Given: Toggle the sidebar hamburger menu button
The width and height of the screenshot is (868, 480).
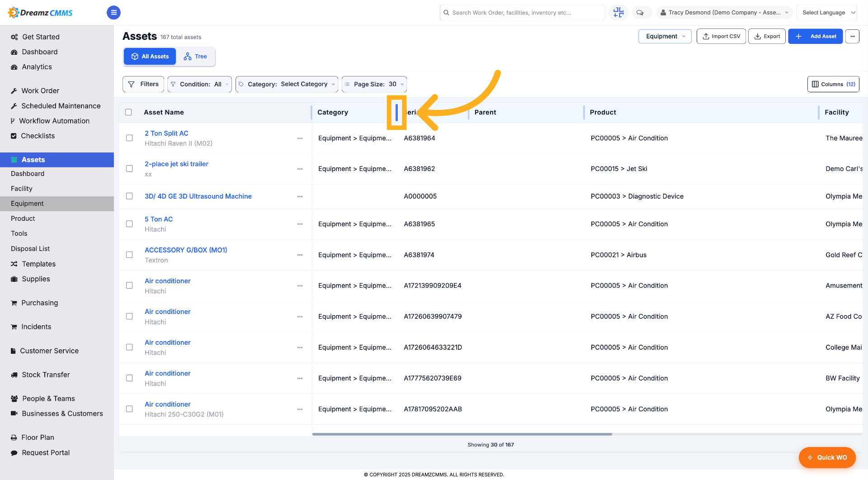Looking at the screenshot, I should click(x=113, y=12).
